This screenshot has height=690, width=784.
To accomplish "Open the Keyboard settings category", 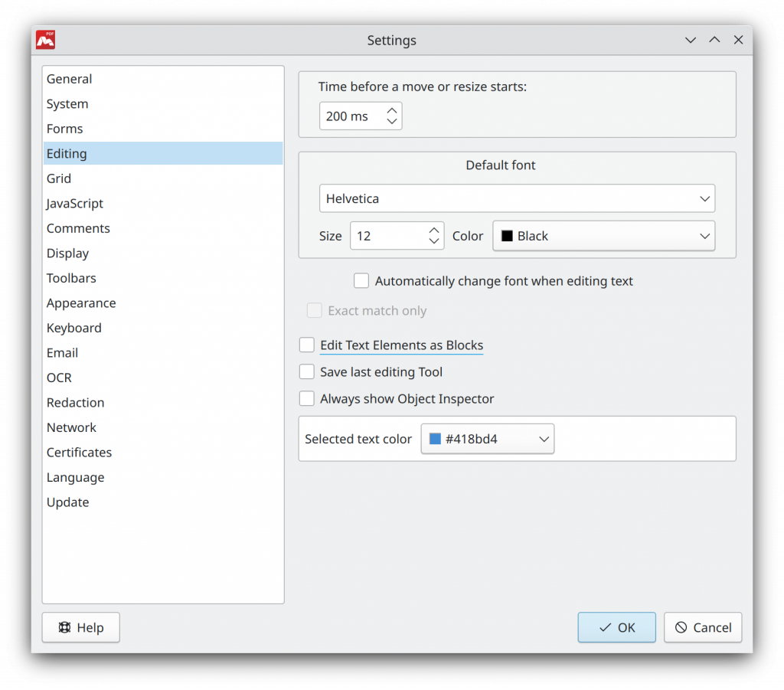I will coord(73,328).
